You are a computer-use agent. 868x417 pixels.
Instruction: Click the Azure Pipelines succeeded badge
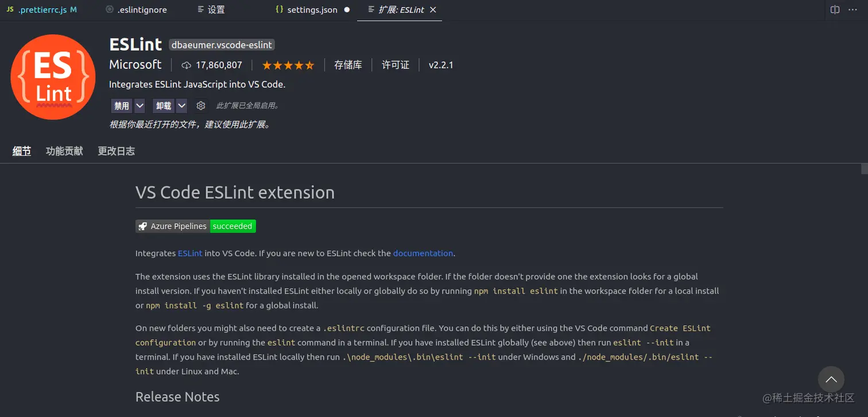196,226
